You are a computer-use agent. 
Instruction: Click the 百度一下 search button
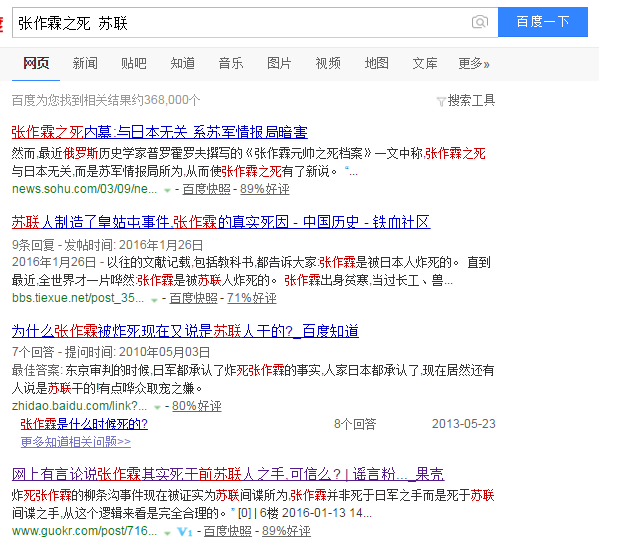point(543,22)
